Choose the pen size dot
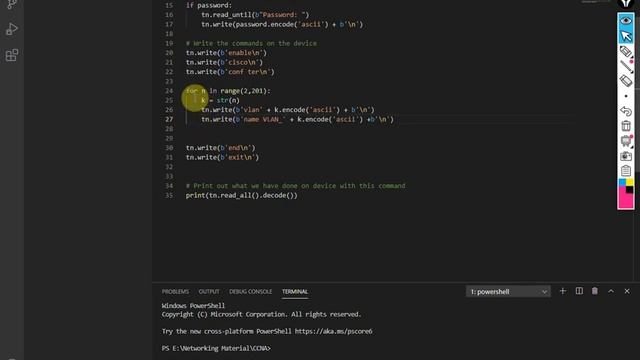 [x=626, y=96]
